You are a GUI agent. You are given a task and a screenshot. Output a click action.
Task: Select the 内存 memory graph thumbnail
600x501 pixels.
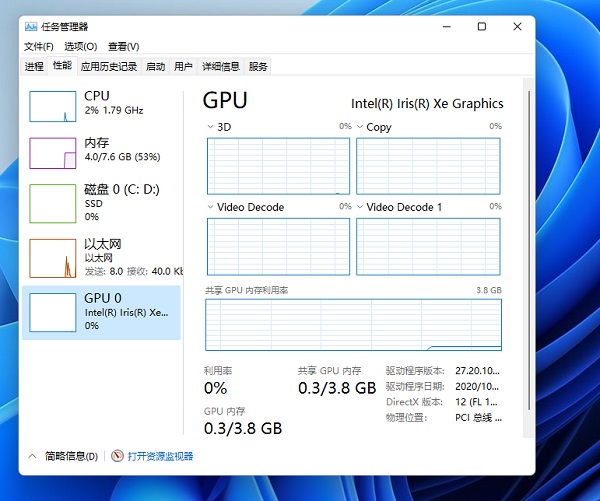[53, 152]
